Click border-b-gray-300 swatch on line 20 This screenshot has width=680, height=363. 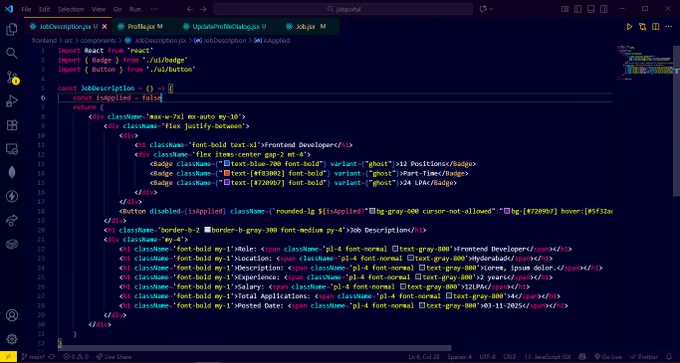[x=207, y=230]
